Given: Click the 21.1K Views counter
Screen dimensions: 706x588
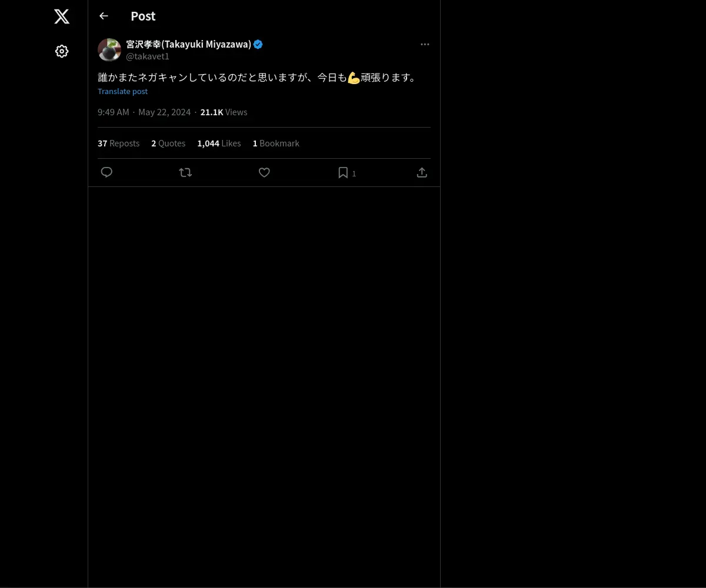Looking at the screenshot, I should pos(224,112).
